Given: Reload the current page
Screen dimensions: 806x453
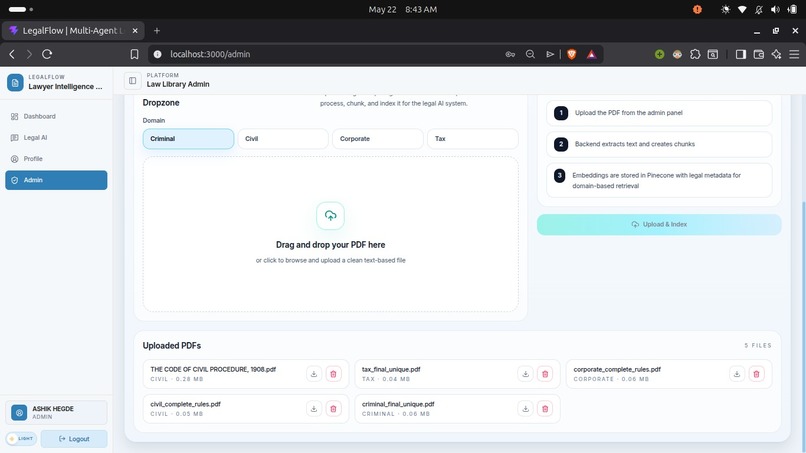Looking at the screenshot, I should coord(47,54).
